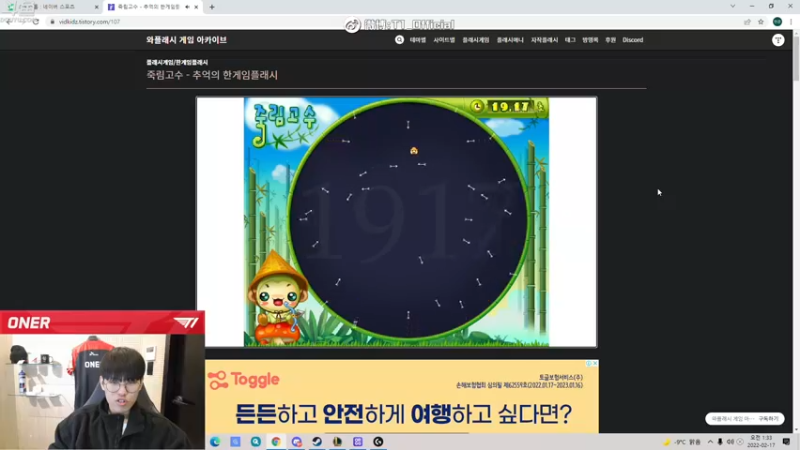Expand the hidden system tray icons chevron
This screenshot has width=800, height=450.
[710, 442]
